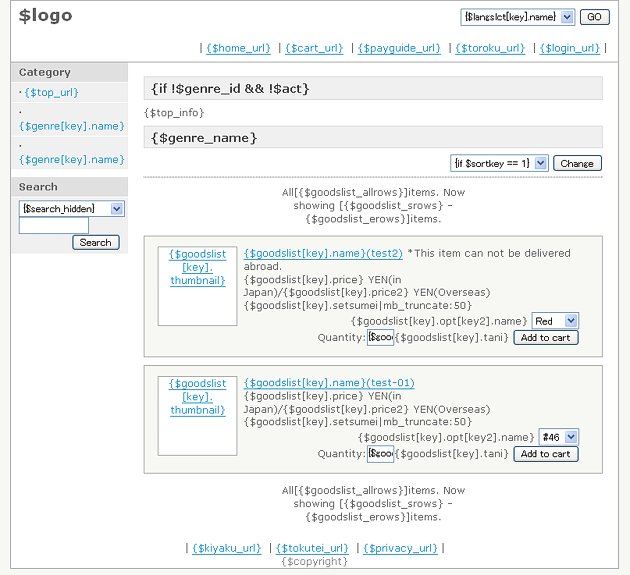Expand the search category dropdown

71,208
